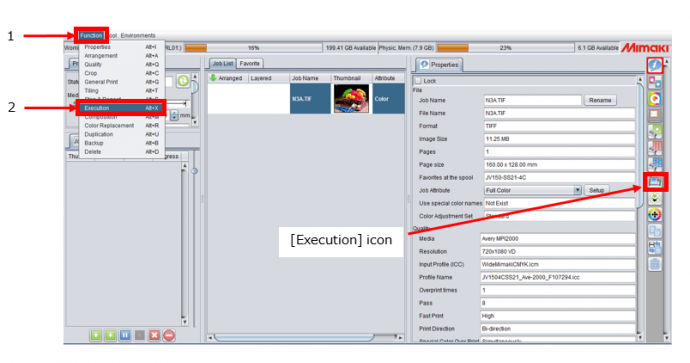The image size is (690, 363).
Task: Click the Setup button beside Job Attribute
Action: coord(596,190)
